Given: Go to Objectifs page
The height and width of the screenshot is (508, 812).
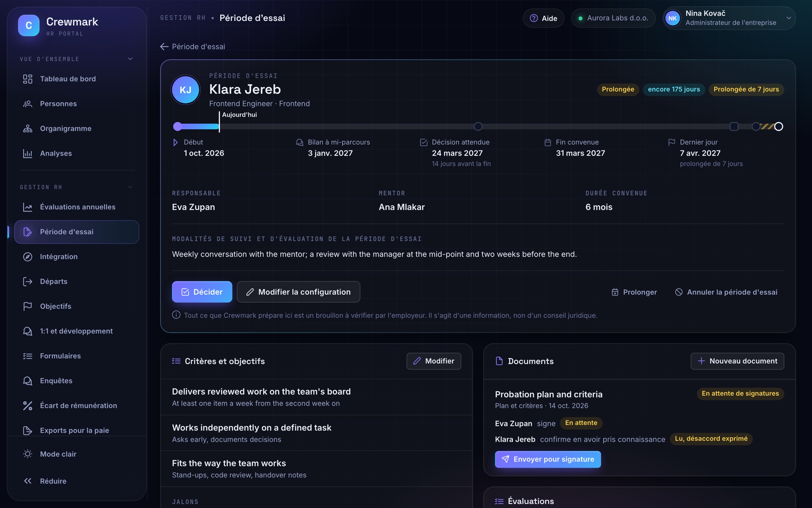Looking at the screenshot, I should [77, 306].
